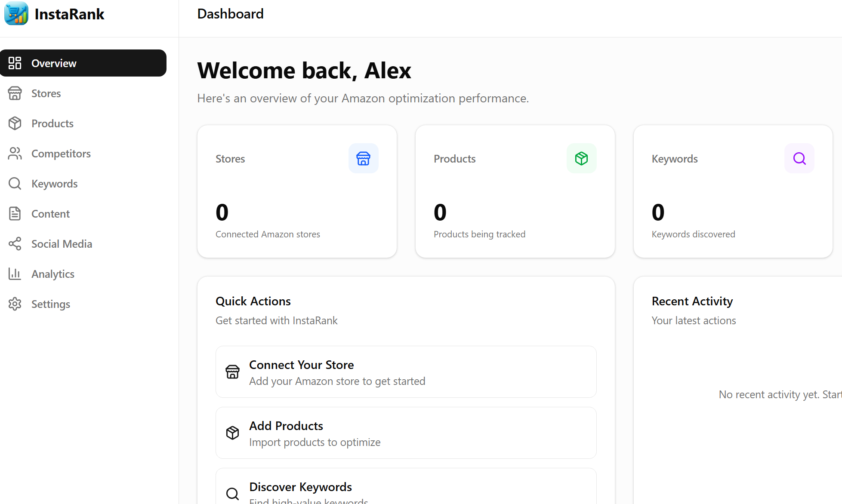Click the purple magnifier icon on Keywords card

click(x=799, y=158)
